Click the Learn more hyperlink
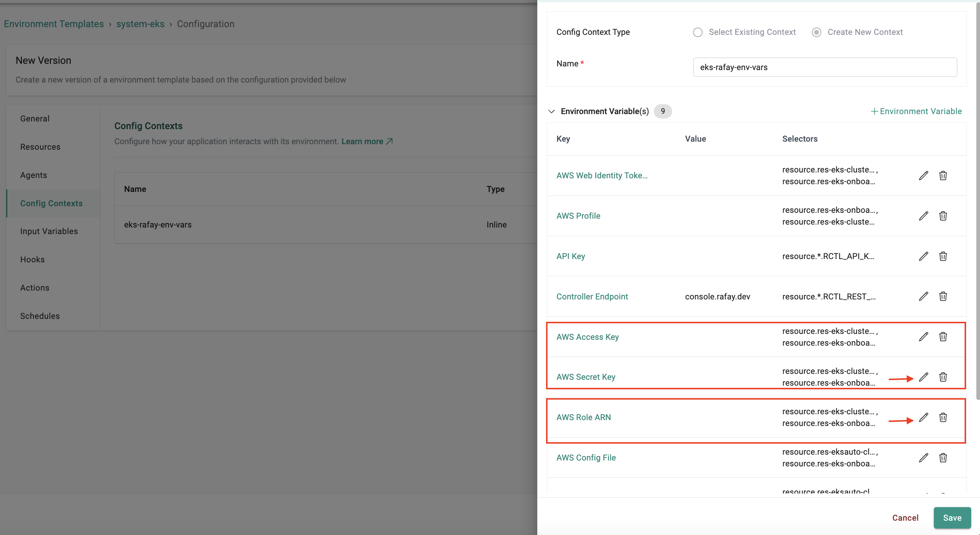The image size is (980, 535). (x=366, y=140)
